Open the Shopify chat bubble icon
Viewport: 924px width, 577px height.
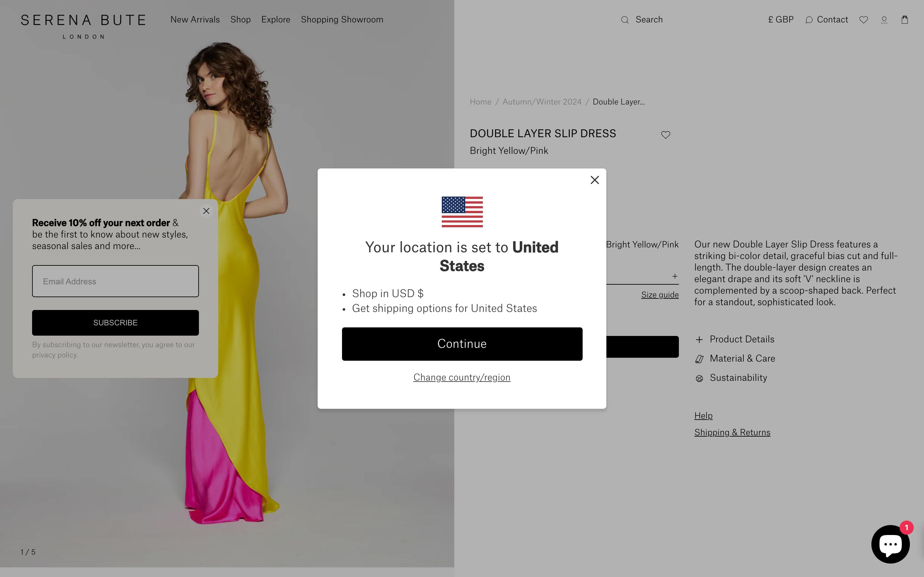tap(890, 544)
